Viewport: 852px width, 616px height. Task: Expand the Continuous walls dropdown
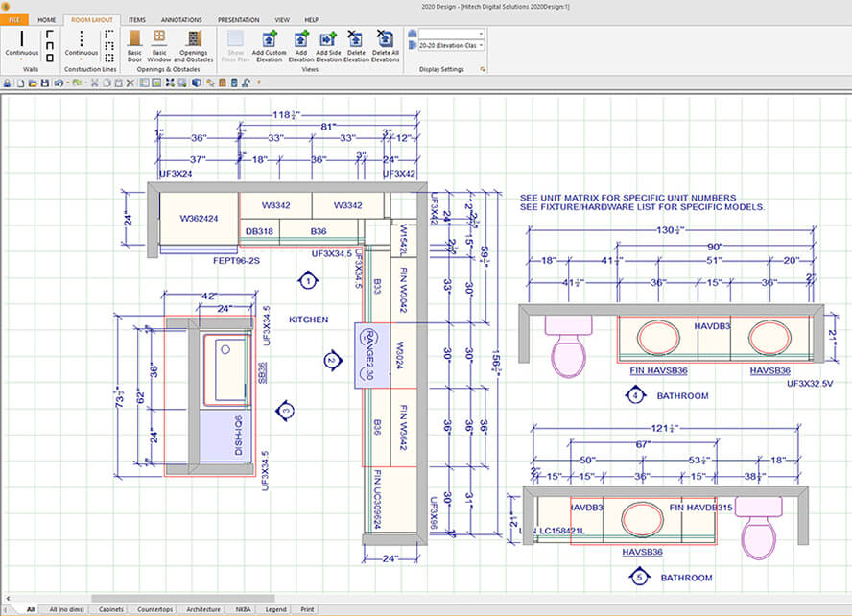pyautogui.click(x=22, y=59)
